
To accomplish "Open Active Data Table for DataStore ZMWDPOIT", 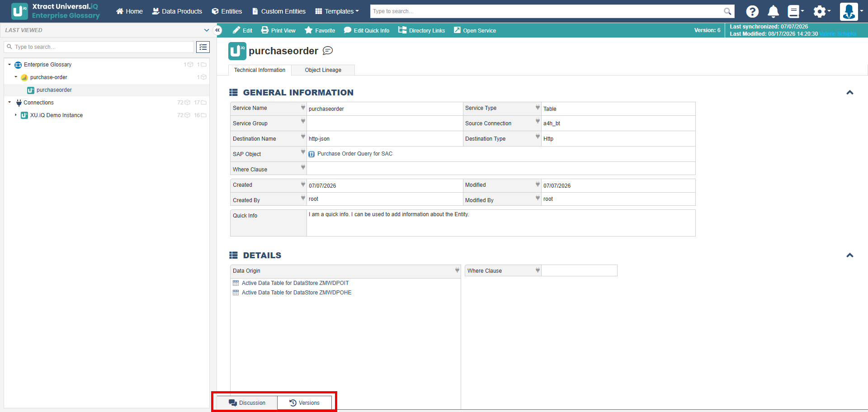I will coord(295,283).
